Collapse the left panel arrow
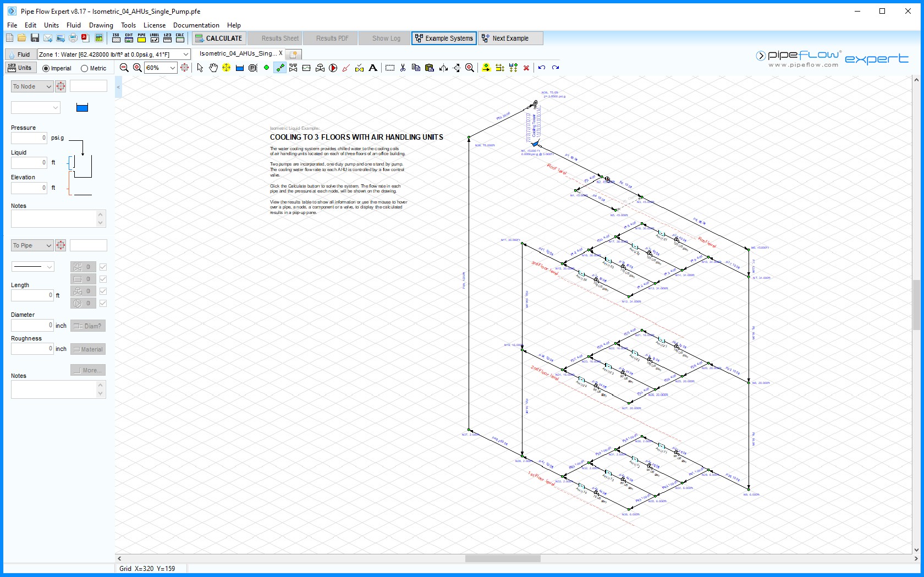Screen dimensions: 924x577 [x=118, y=87]
